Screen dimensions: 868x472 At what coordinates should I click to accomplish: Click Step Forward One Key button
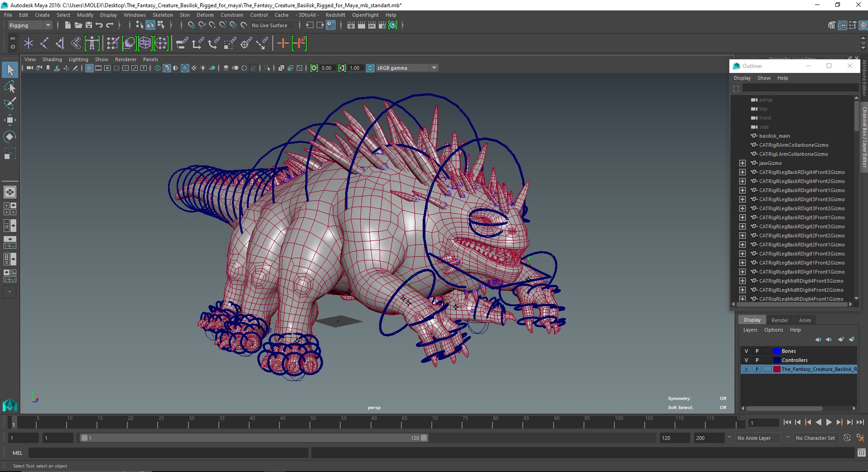tap(839, 422)
